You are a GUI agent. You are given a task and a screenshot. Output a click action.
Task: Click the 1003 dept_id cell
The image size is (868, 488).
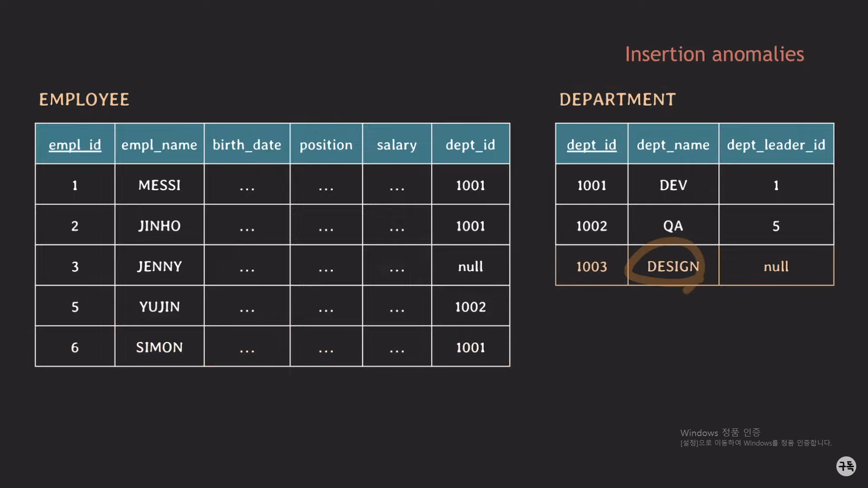[x=591, y=266]
